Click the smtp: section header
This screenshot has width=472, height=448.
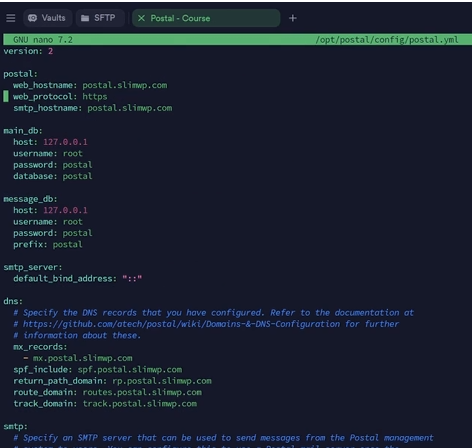[x=16, y=426]
